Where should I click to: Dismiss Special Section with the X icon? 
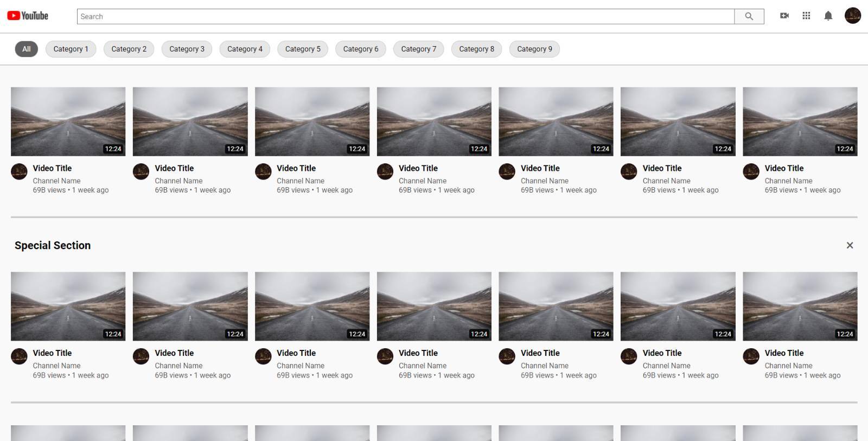(850, 245)
